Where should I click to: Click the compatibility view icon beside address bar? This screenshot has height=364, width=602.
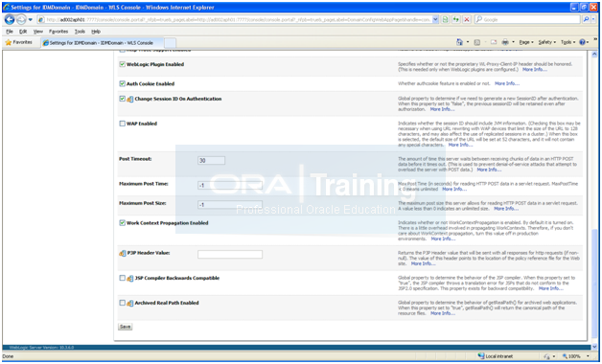pos(446,19)
